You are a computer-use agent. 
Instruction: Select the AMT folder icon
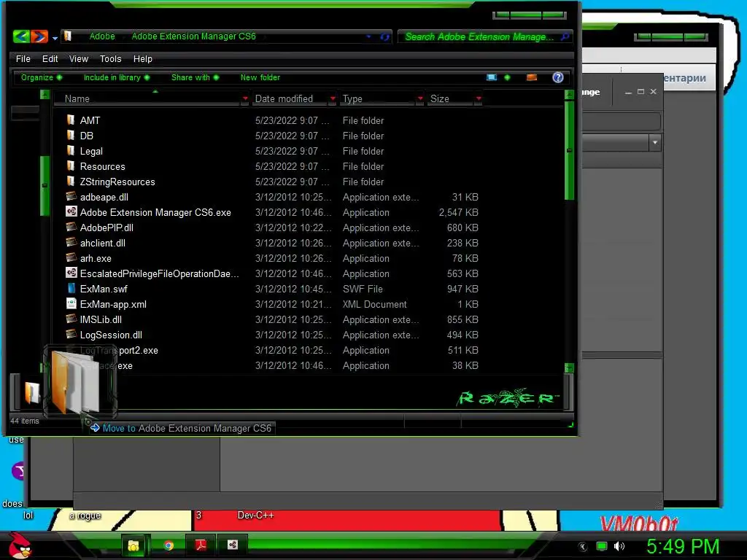coord(71,120)
